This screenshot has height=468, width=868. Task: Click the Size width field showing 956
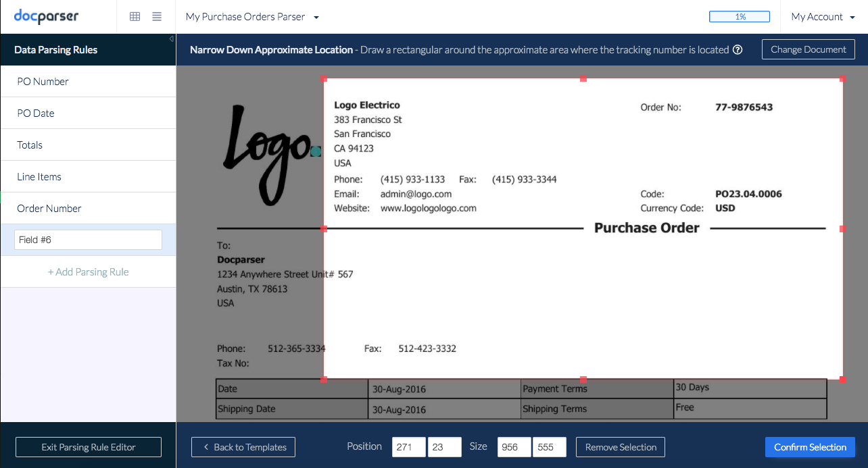(514, 447)
